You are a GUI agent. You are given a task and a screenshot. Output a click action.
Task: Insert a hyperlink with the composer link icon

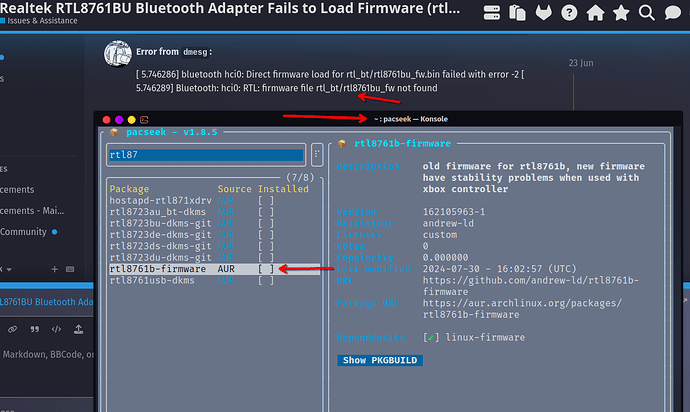(12, 329)
